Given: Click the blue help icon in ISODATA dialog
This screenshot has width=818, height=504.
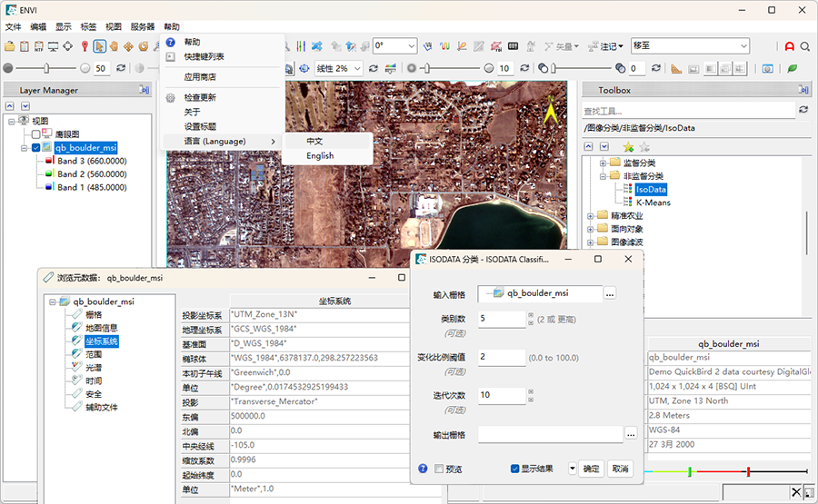Looking at the screenshot, I should 423,469.
